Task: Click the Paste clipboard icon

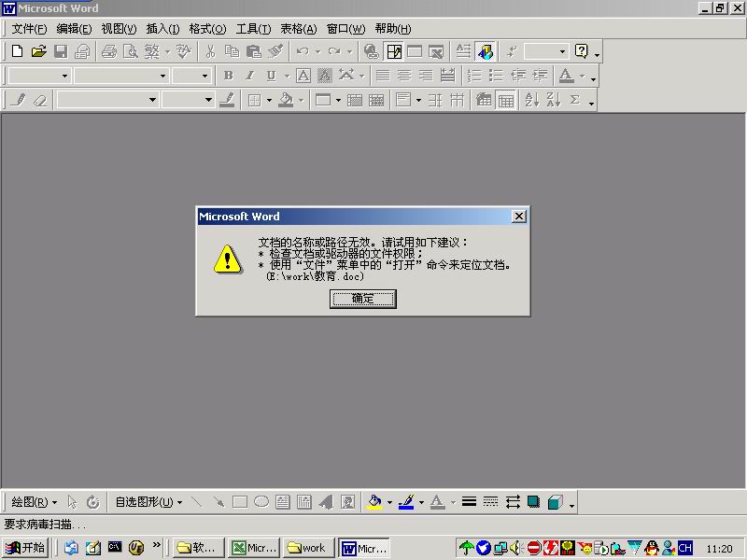Action: 253,51
